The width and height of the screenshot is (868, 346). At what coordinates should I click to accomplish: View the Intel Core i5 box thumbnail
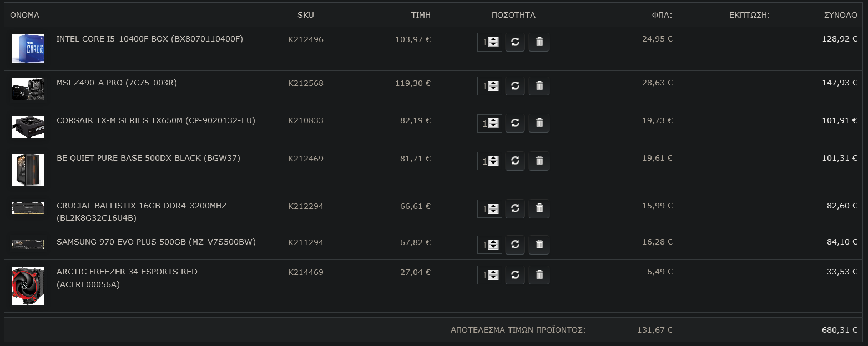click(28, 49)
